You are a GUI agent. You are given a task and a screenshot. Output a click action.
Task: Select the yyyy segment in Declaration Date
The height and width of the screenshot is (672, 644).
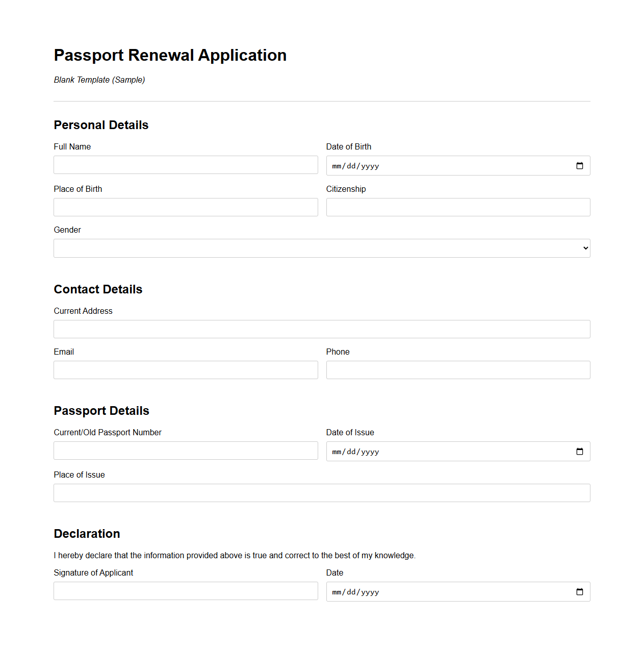coord(370,591)
